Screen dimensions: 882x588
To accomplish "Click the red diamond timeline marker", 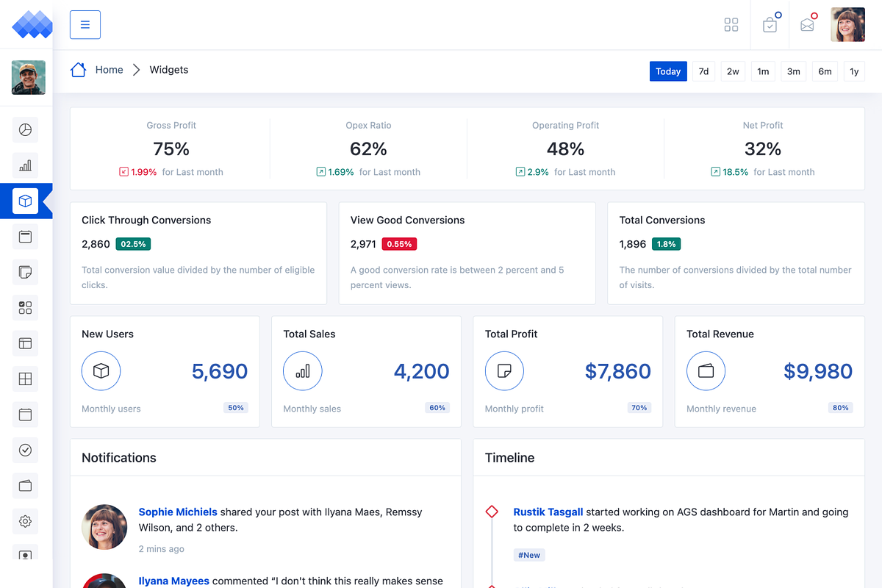I will click(x=492, y=512).
